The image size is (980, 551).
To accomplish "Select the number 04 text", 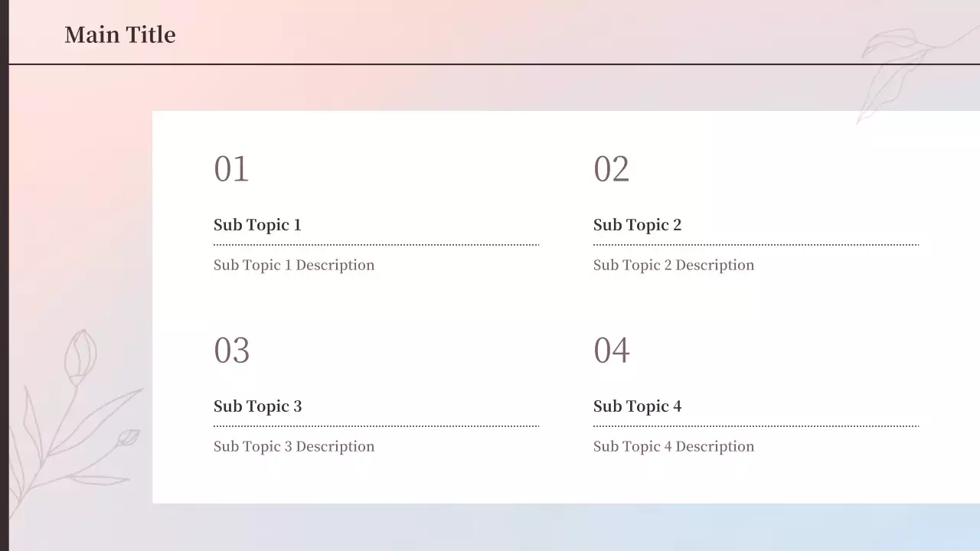I will (611, 350).
